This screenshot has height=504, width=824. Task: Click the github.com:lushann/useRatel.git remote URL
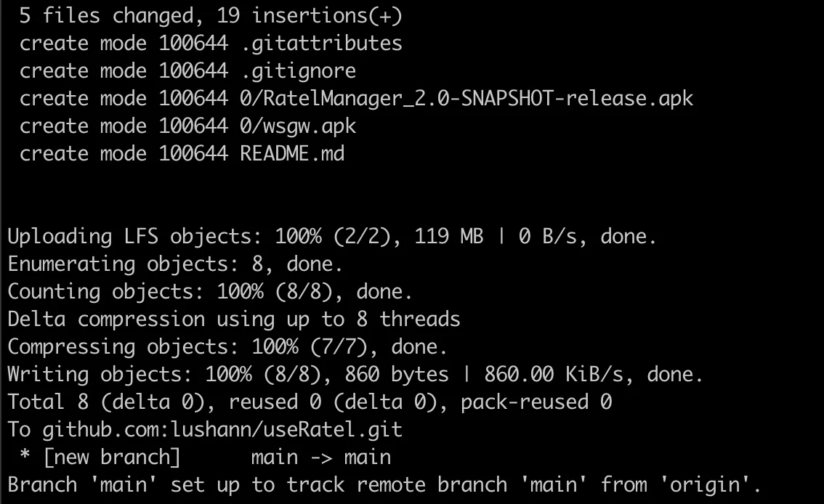click(222, 429)
